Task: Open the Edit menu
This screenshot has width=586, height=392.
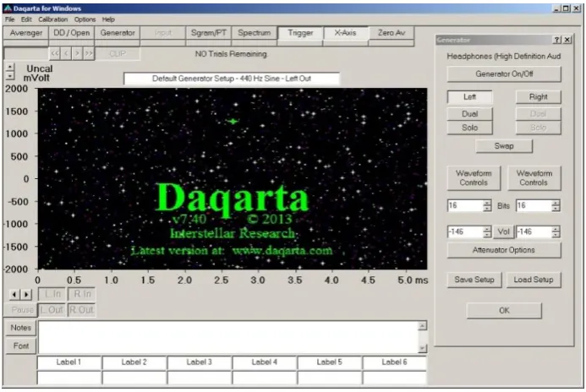Action: pos(26,19)
